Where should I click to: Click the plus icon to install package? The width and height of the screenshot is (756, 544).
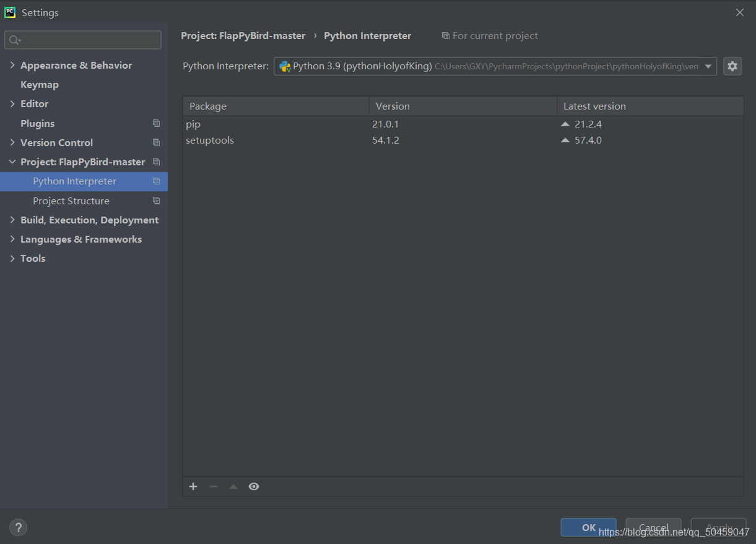click(x=193, y=486)
